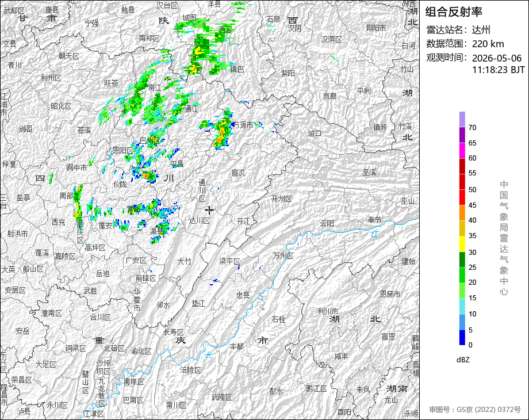
Task: Click the '垫江' map label
Action: 198,304
